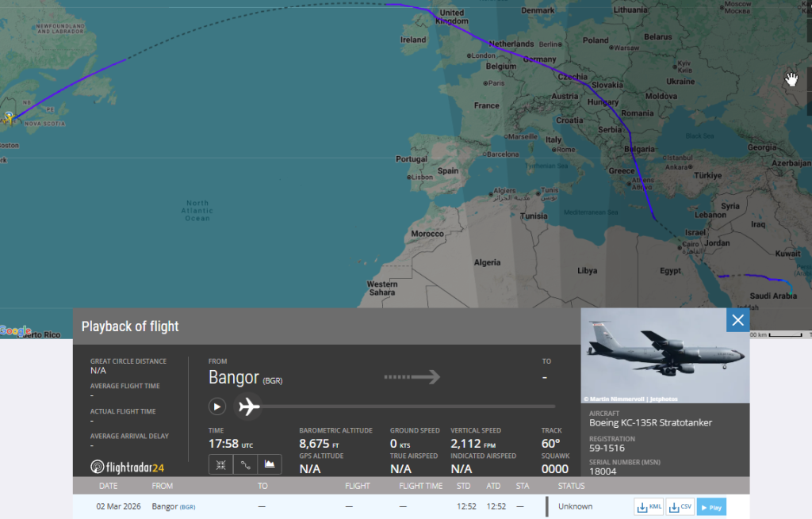The height and width of the screenshot is (519, 812).
Task: Click the Bangor origin airport heading
Action: [234, 378]
